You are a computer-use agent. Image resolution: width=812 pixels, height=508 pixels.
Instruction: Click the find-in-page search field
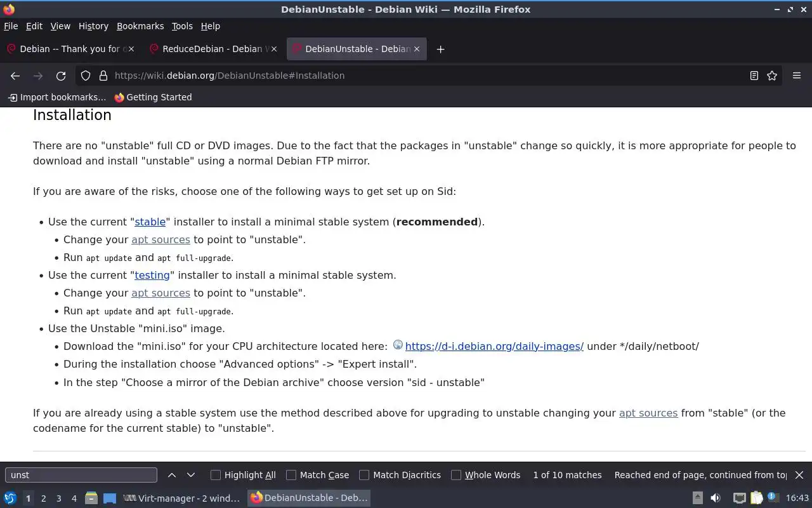(x=81, y=475)
